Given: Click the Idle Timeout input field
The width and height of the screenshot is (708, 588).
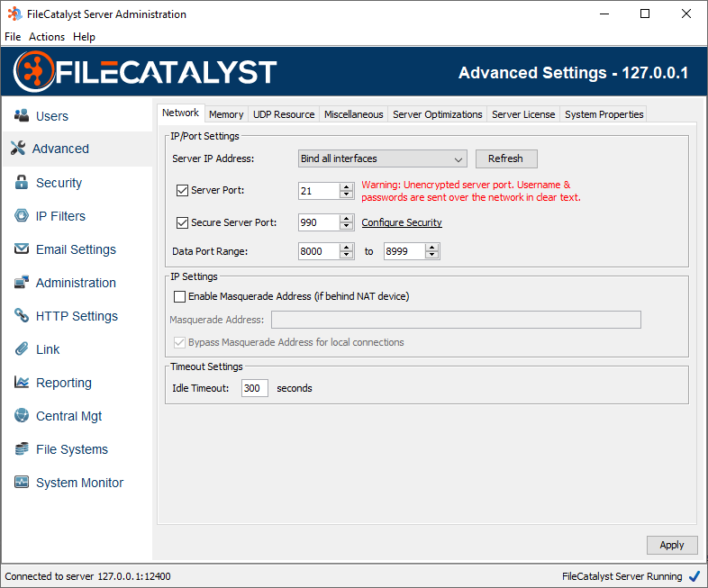Looking at the screenshot, I should point(255,388).
